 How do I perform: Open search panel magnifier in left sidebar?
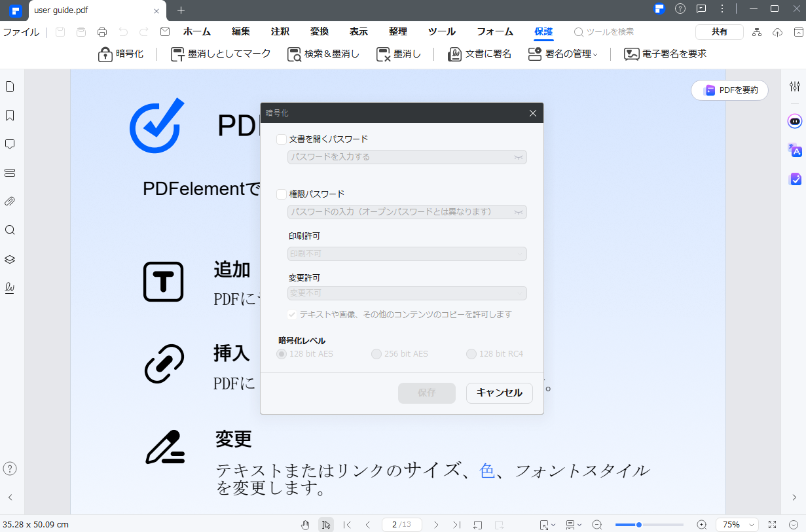(10, 230)
